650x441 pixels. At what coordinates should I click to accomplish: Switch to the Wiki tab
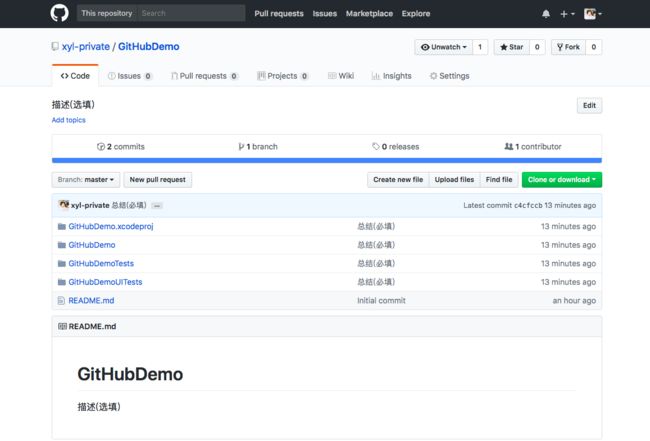(341, 76)
